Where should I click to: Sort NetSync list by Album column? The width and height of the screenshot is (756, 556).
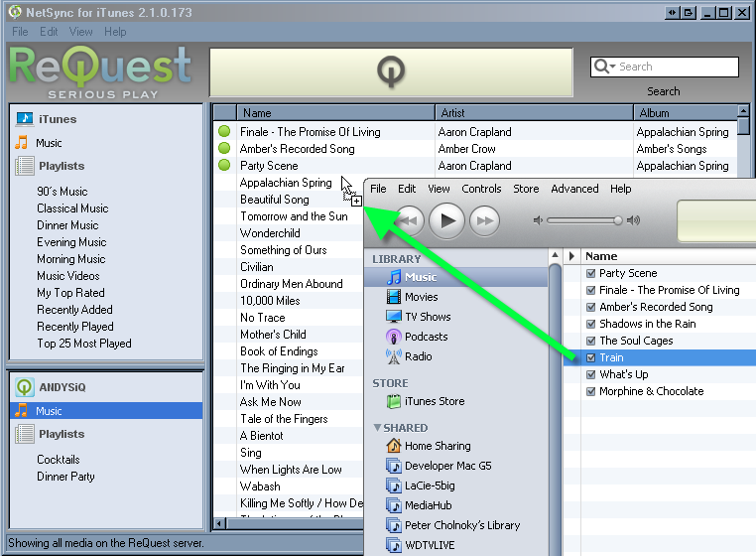point(686,112)
